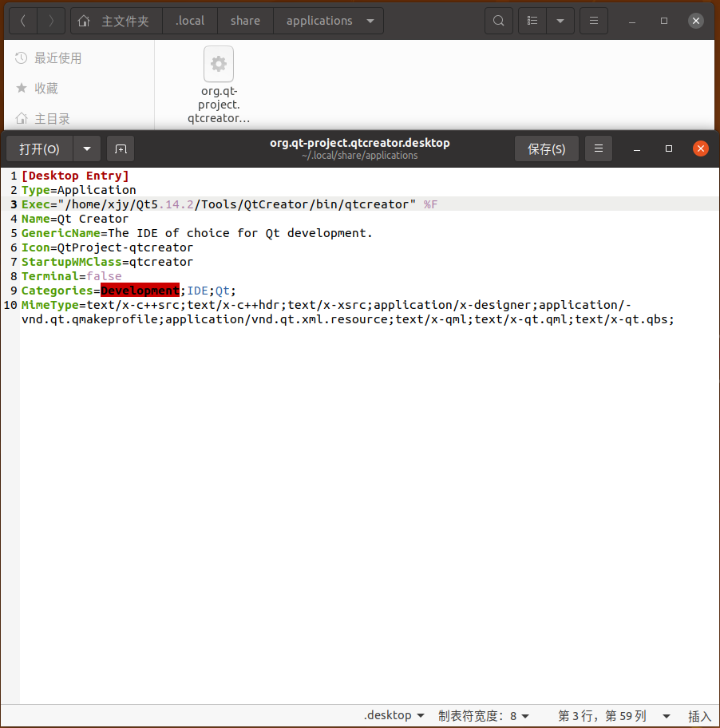
Task: Close the Files window
Action: tap(696, 21)
